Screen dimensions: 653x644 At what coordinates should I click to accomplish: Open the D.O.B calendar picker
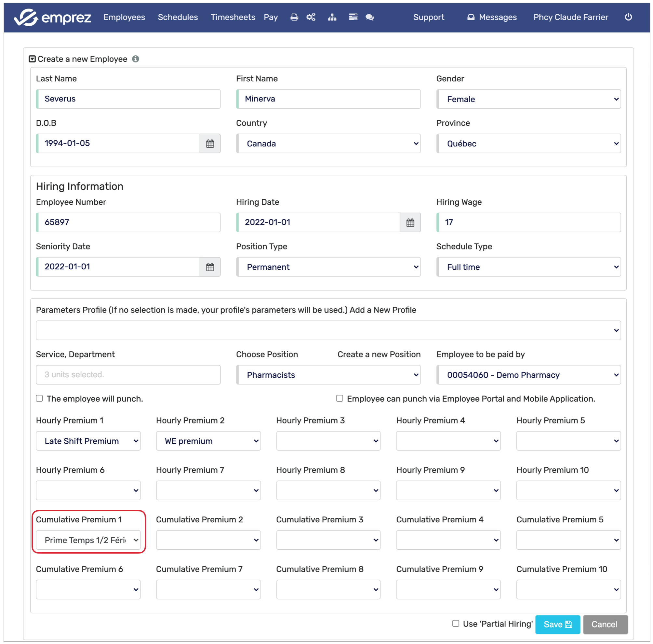pyautogui.click(x=210, y=143)
